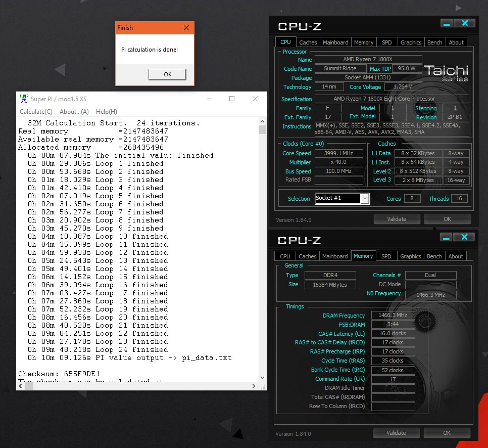Click the Bus Speed value '100.0 MHz'
Viewport: 488px width, 448px height.
[x=338, y=171]
